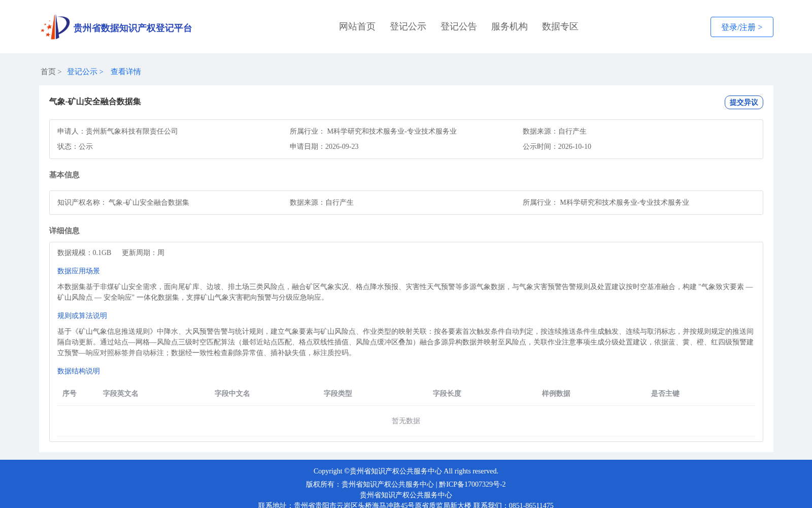Screen dimensions: 812x508
Task: Click the 暂无数据 empty table message
Action: (406, 421)
